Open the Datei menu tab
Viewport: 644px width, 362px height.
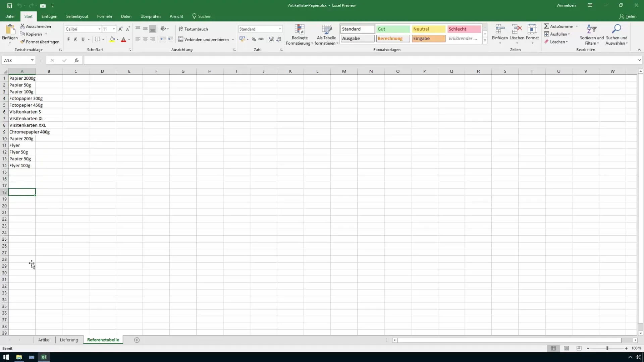(x=10, y=16)
